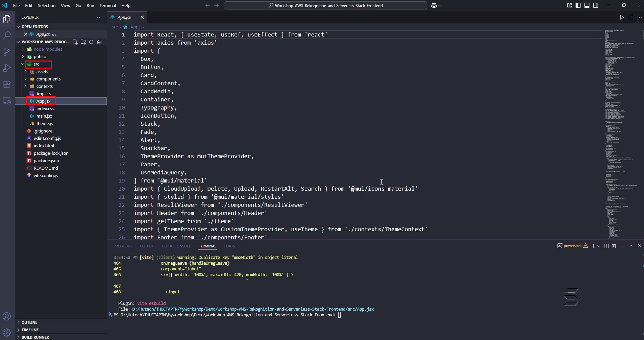Maximize the panel size with chevron

631,246
